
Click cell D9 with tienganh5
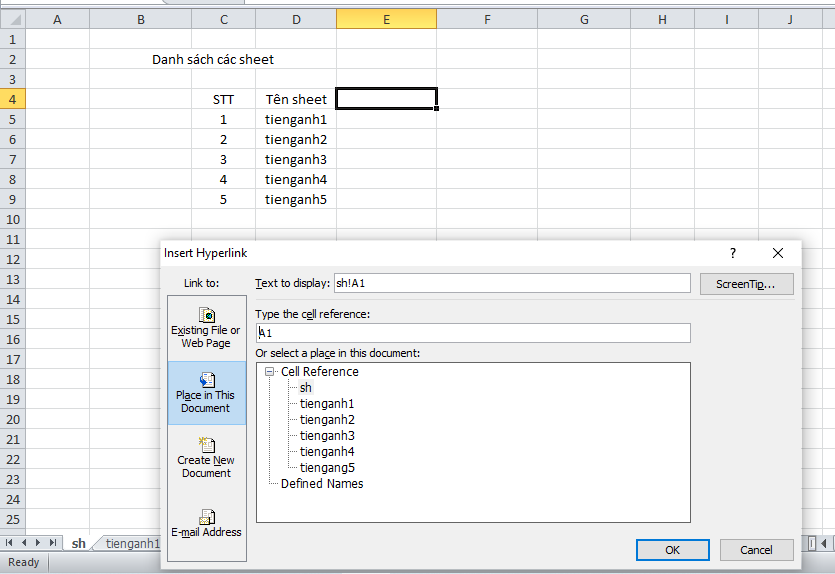click(296, 200)
